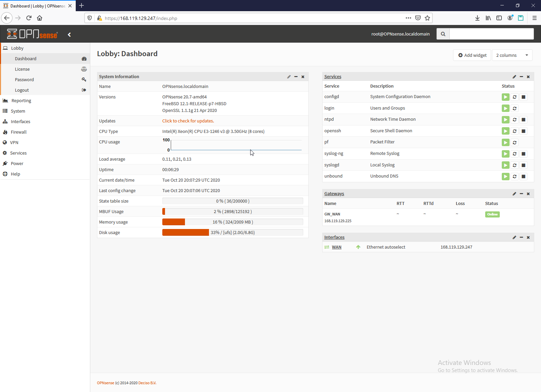Open the Interfaces widget title link
541x392 pixels.
click(334, 237)
